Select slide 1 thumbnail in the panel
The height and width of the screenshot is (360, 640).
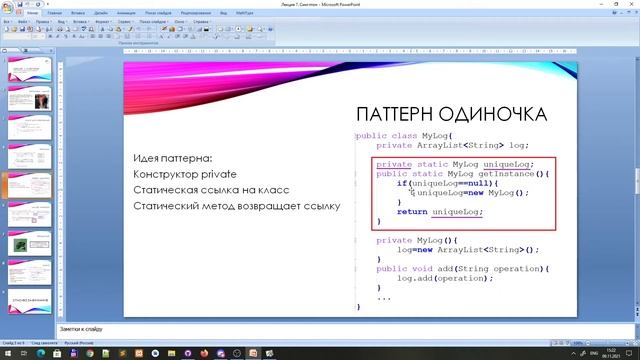pyautogui.click(x=29, y=69)
